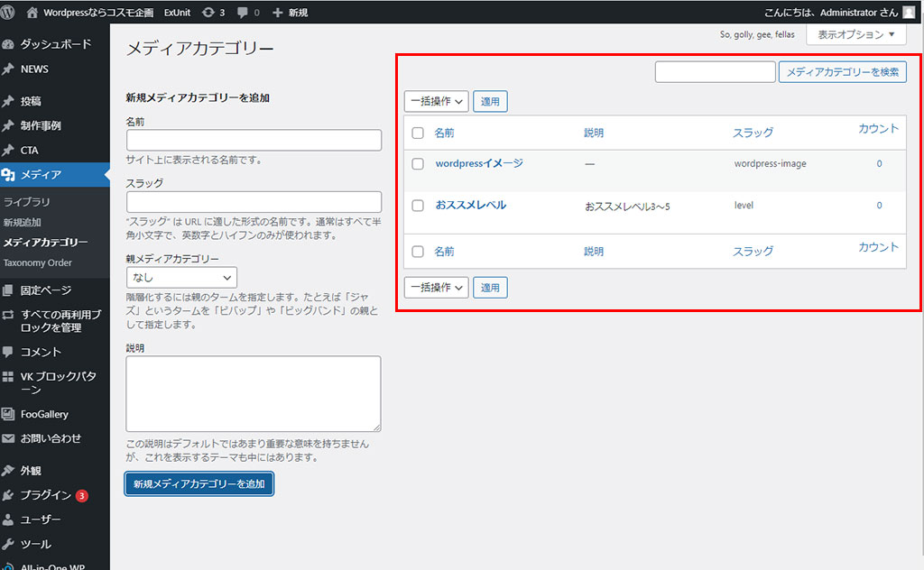Image resolution: width=924 pixels, height=570 pixels.
Task: Click the plus 新規 icon in toolbar
Action: coord(278,13)
